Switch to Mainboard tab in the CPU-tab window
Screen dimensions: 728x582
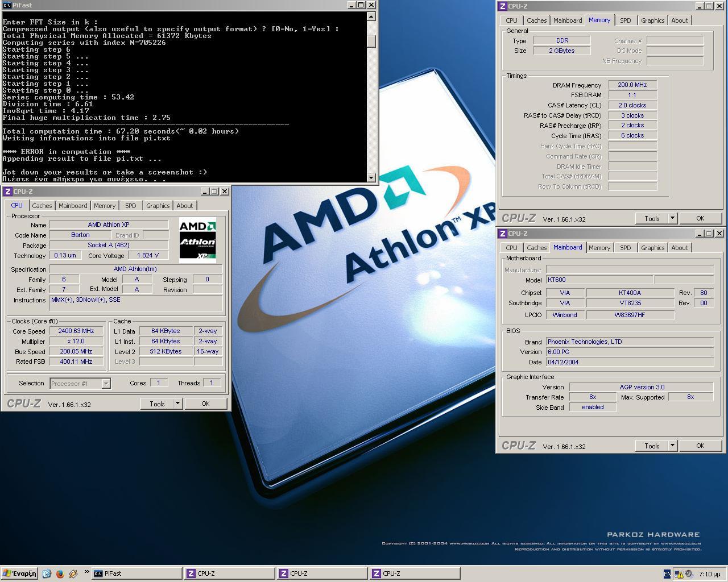click(73, 206)
